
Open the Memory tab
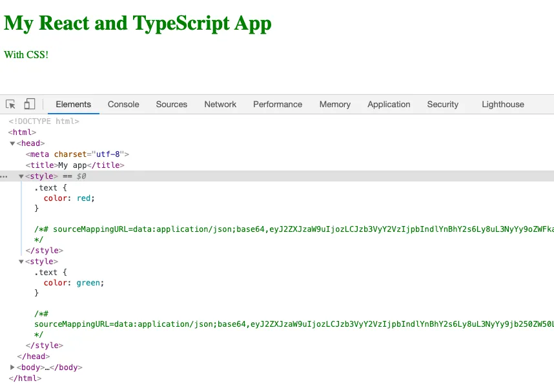click(x=334, y=104)
